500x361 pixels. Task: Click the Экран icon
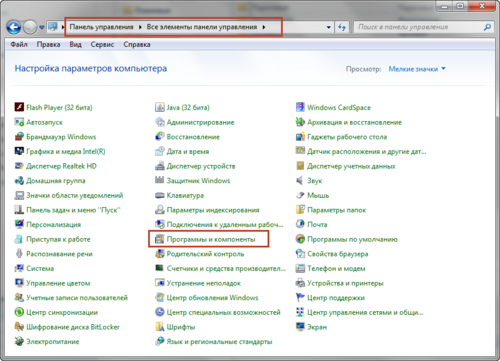click(300, 327)
